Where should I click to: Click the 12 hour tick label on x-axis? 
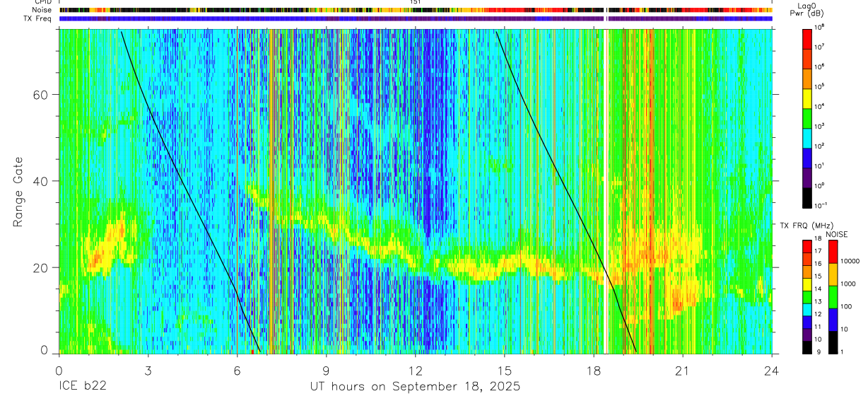click(416, 370)
